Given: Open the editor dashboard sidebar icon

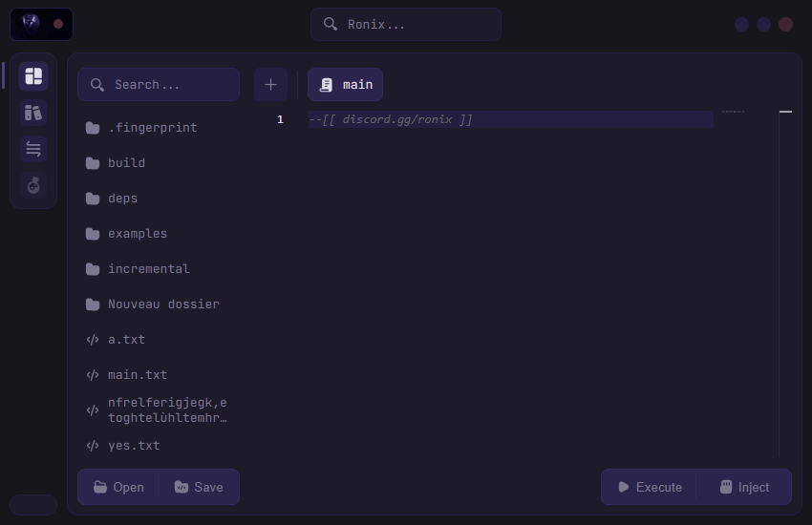Looking at the screenshot, I should 33,76.
